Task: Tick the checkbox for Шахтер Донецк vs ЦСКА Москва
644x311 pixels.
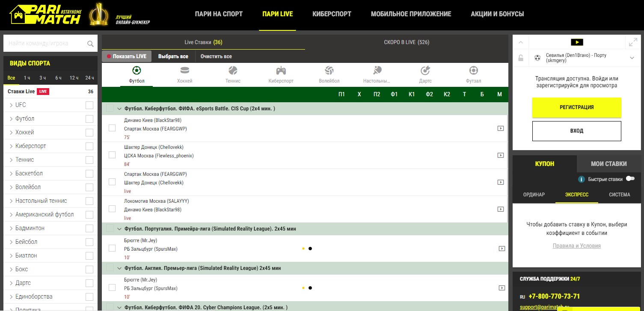Action: click(112, 155)
